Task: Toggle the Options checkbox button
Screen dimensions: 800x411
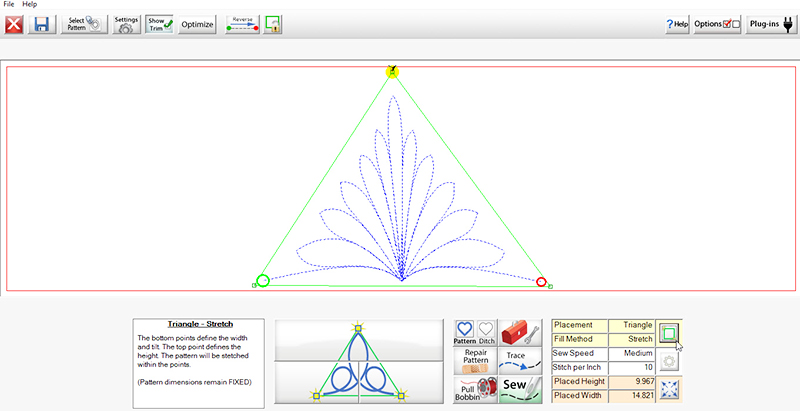Action: coord(717,24)
